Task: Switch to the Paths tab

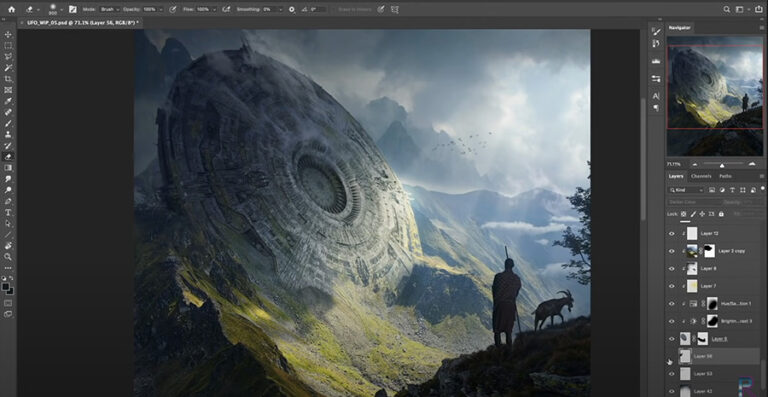Action: click(725, 176)
